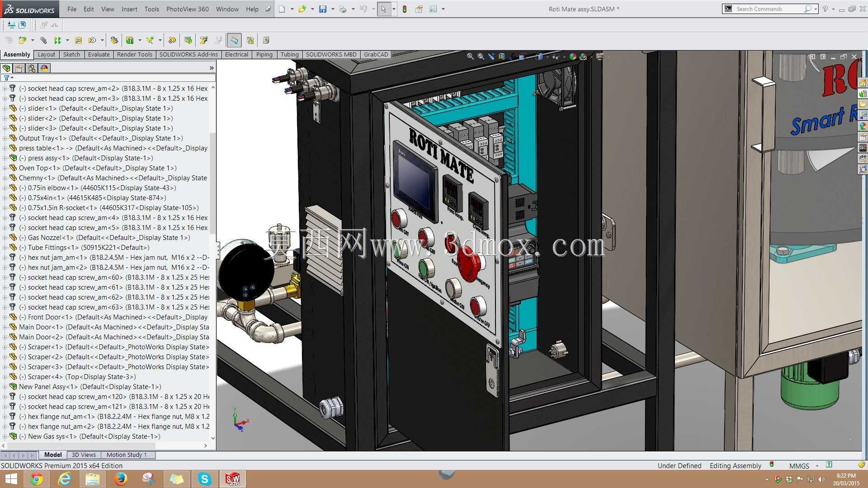Click the Options icon in top toolbar
This screenshot has height=488, width=868.
click(x=433, y=9)
